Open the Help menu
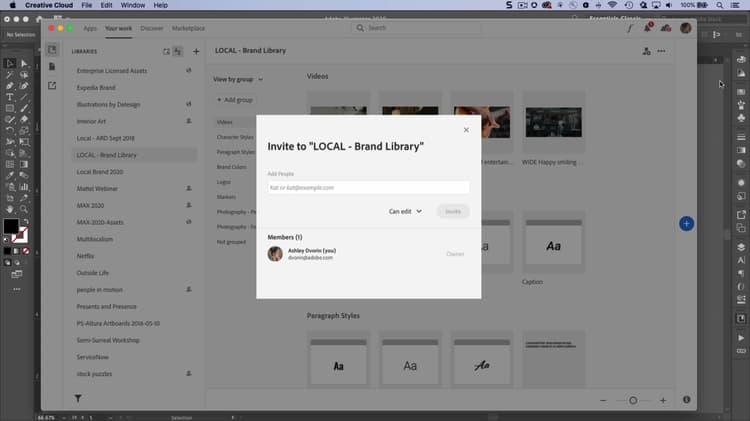The height and width of the screenshot is (421, 750). point(160,5)
